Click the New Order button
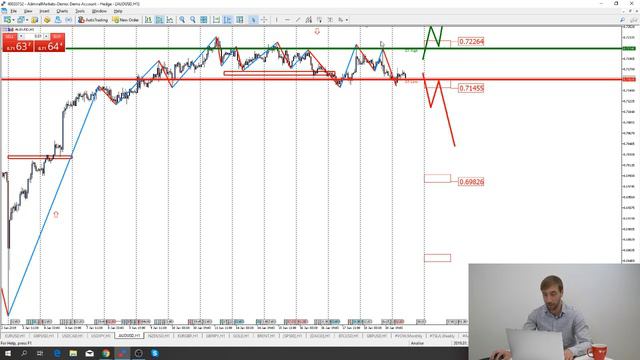Viewport: 640px width, 360px height. [126, 20]
